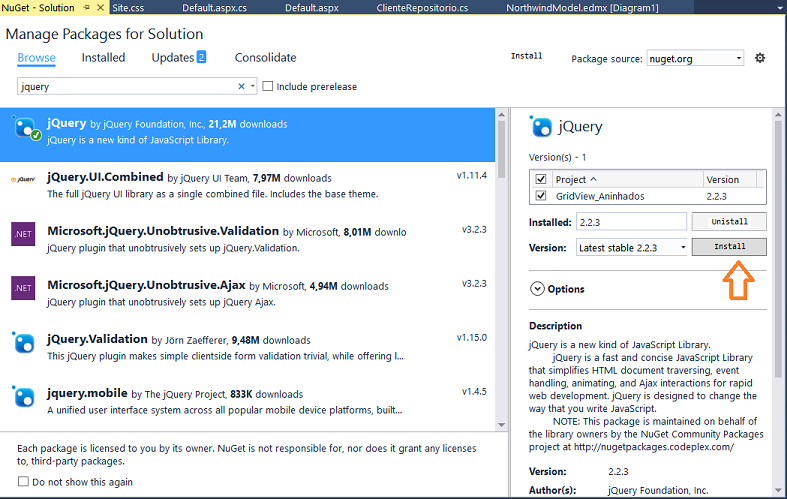Click the Installed version 2.2.3 field
787x499 pixels.
click(631, 222)
